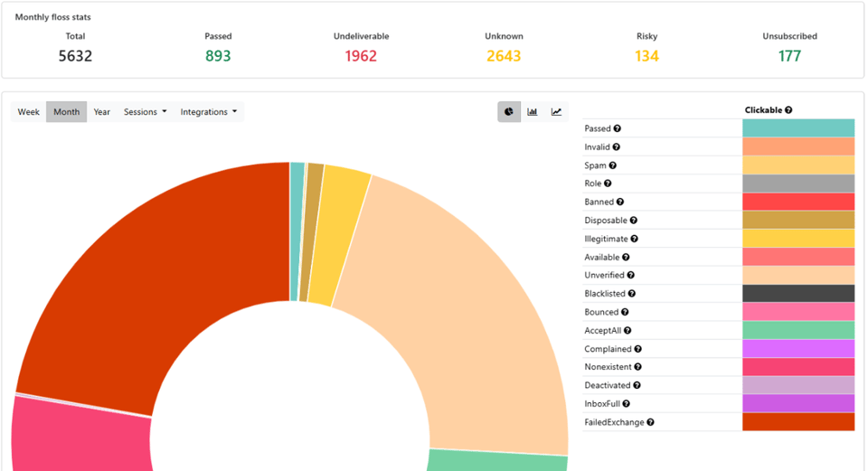Click help icon beside Invalid label
This screenshot has height=471, width=868.
[616, 146]
